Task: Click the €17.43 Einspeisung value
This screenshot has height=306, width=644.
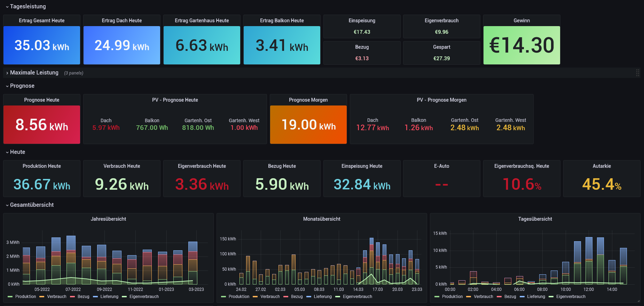Action: 362,32
